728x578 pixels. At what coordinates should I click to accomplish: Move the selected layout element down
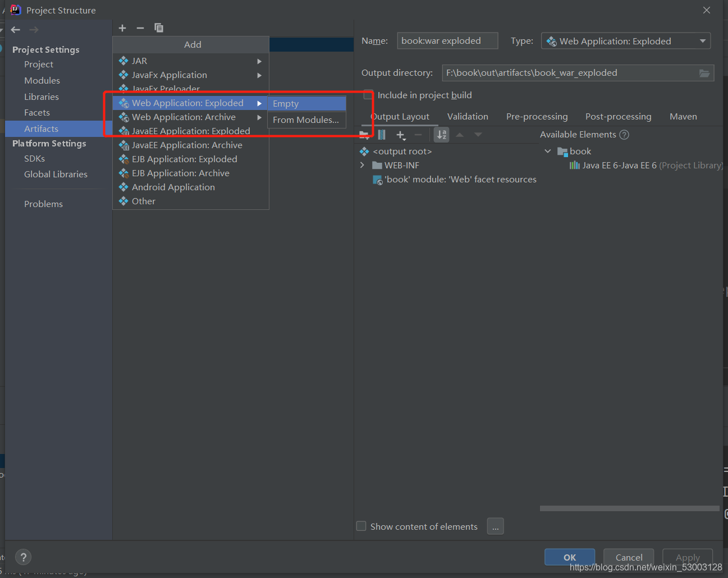coord(478,135)
